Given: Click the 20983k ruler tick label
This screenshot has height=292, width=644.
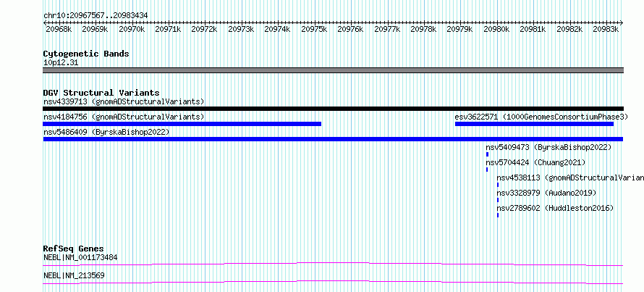Looking at the screenshot, I should click(x=606, y=29).
